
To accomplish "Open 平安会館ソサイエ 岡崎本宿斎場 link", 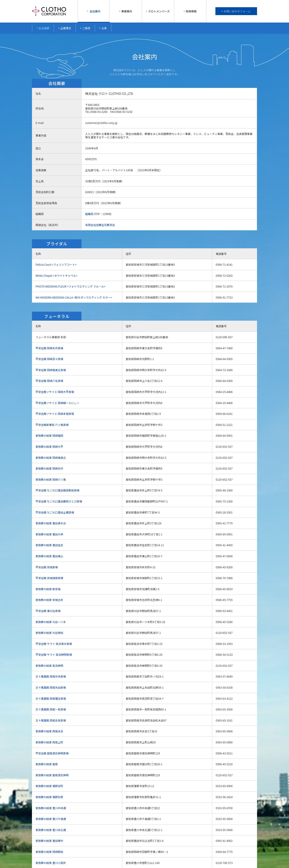I will pos(55,414).
